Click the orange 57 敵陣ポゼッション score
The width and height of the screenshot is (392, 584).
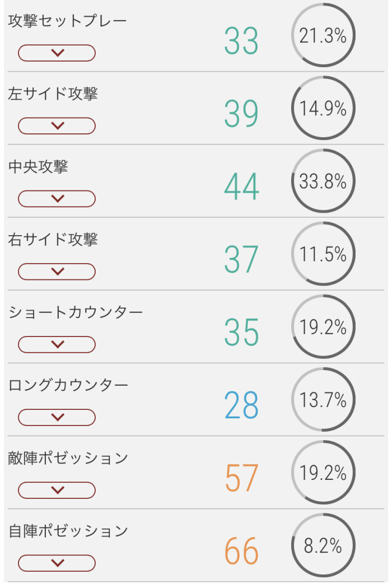pos(241,478)
